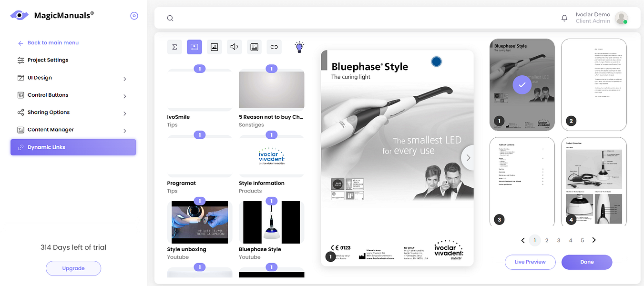Click the search magnifier icon

(170, 18)
